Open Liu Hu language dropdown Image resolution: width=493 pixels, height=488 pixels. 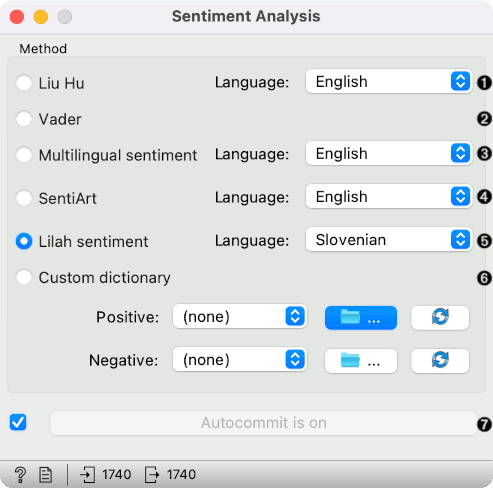389,82
